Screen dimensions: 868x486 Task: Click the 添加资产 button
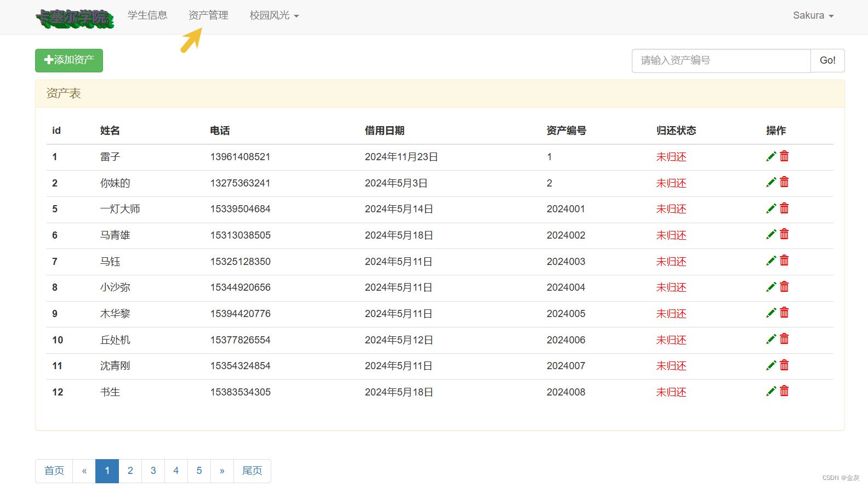pos(69,60)
